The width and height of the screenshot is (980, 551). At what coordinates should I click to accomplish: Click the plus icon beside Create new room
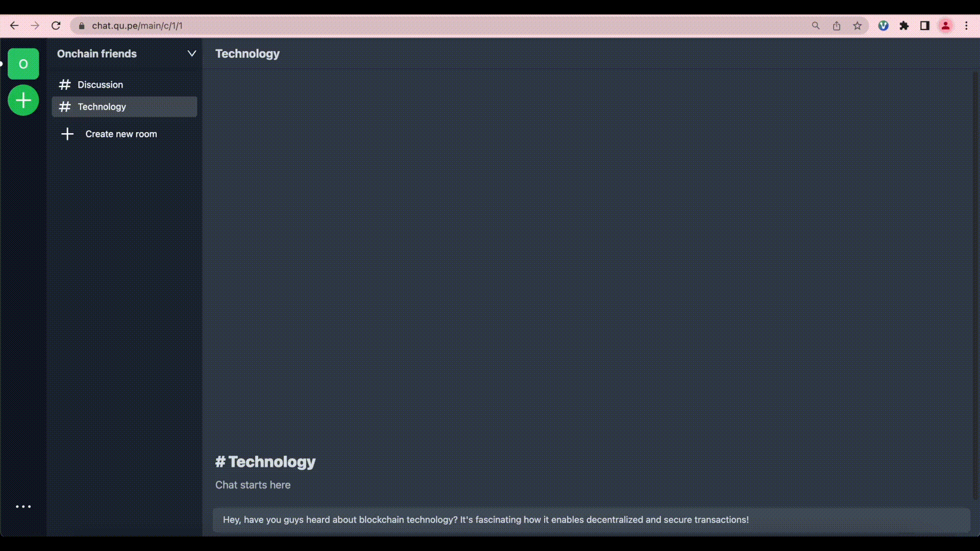coord(67,134)
